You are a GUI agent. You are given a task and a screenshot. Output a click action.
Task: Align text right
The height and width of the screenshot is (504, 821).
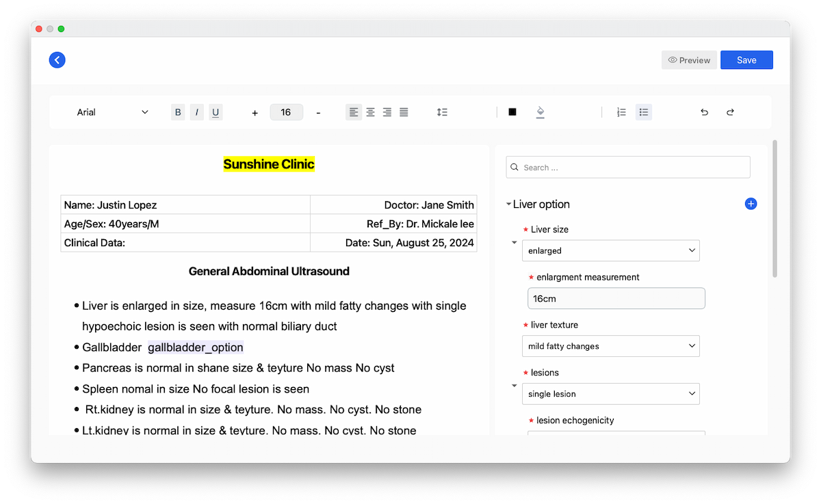point(387,112)
